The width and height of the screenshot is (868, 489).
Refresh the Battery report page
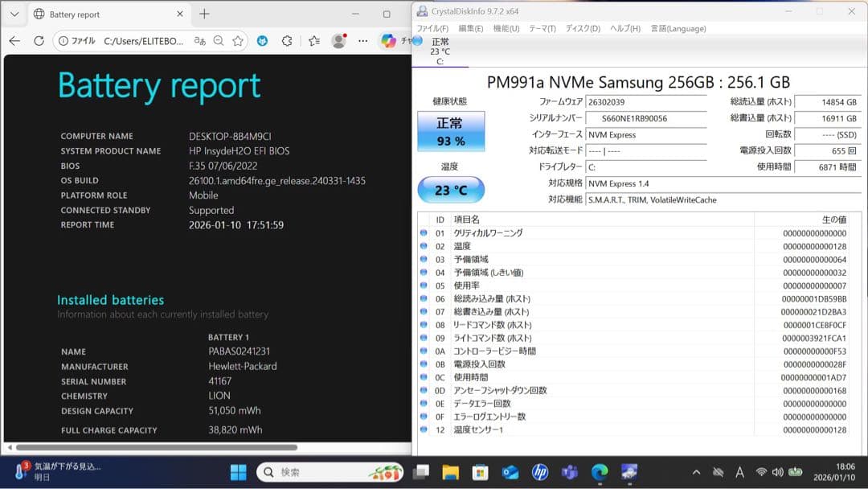[x=37, y=40]
